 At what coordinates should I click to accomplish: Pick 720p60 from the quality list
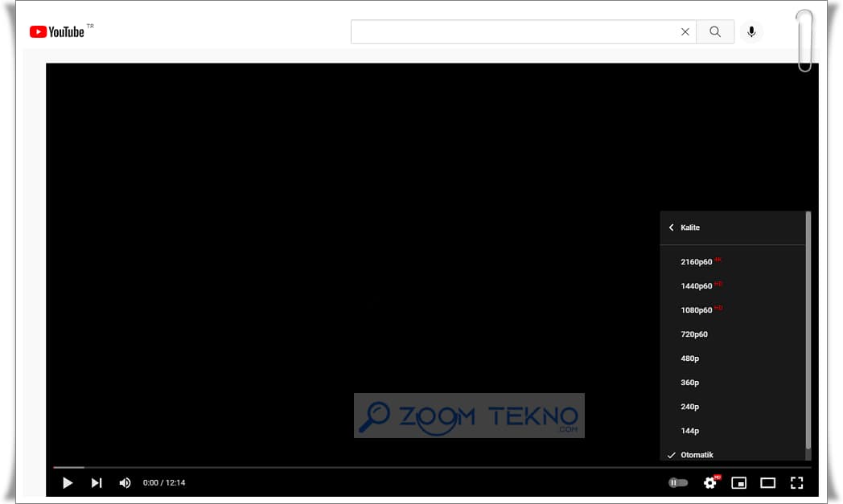tap(694, 334)
